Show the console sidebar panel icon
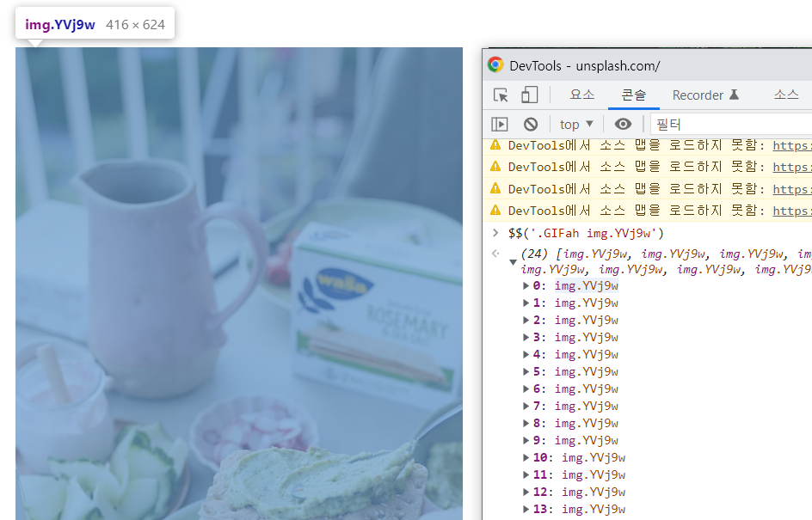812x520 pixels. [x=499, y=124]
